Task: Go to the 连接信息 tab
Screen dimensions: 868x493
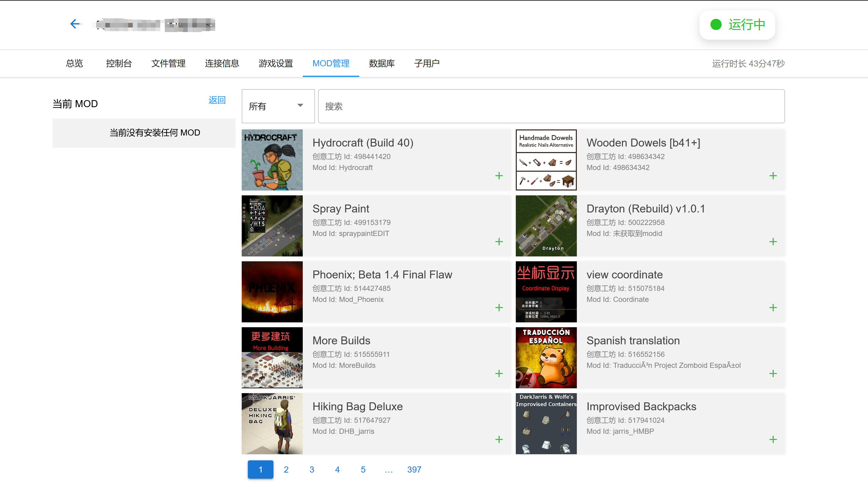Action: (x=222, y=63)
